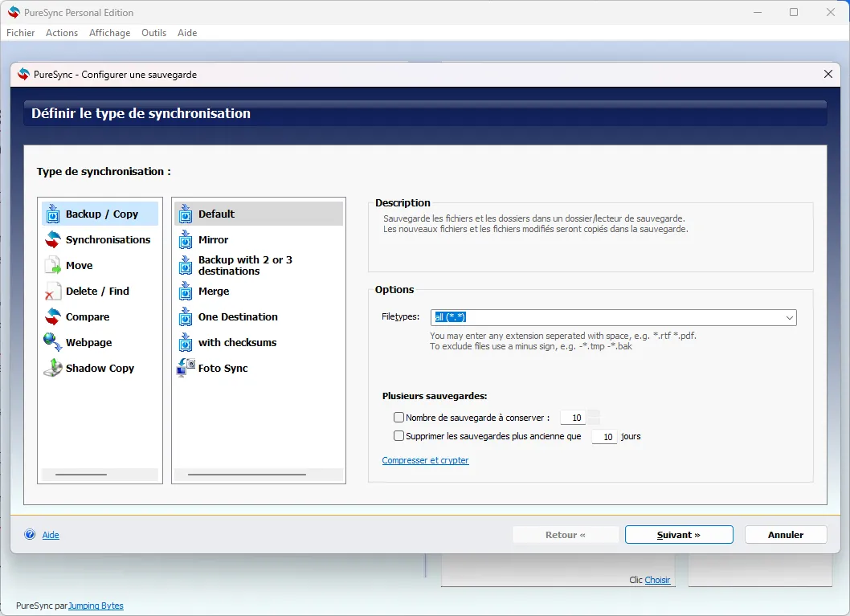Enable Nombre de sauvegarde à conserver checkbox
Screen dimensions: 850x616
point(398,417)
